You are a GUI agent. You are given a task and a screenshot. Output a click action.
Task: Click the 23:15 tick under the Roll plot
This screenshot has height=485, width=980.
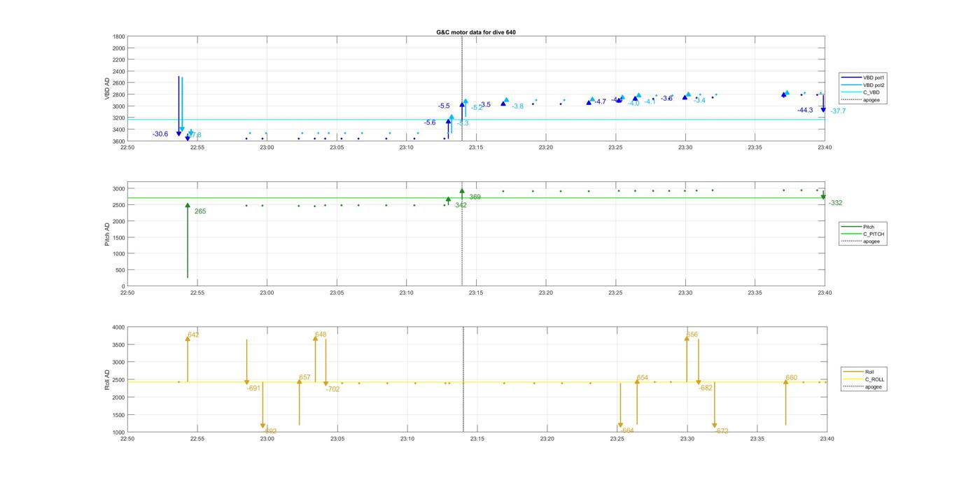477,440
